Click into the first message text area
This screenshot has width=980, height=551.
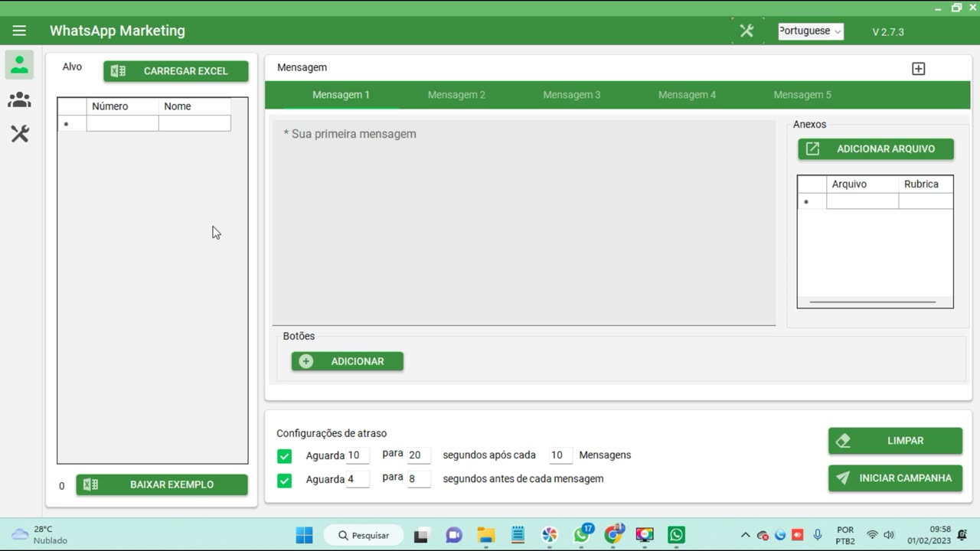tap(524, 222)
